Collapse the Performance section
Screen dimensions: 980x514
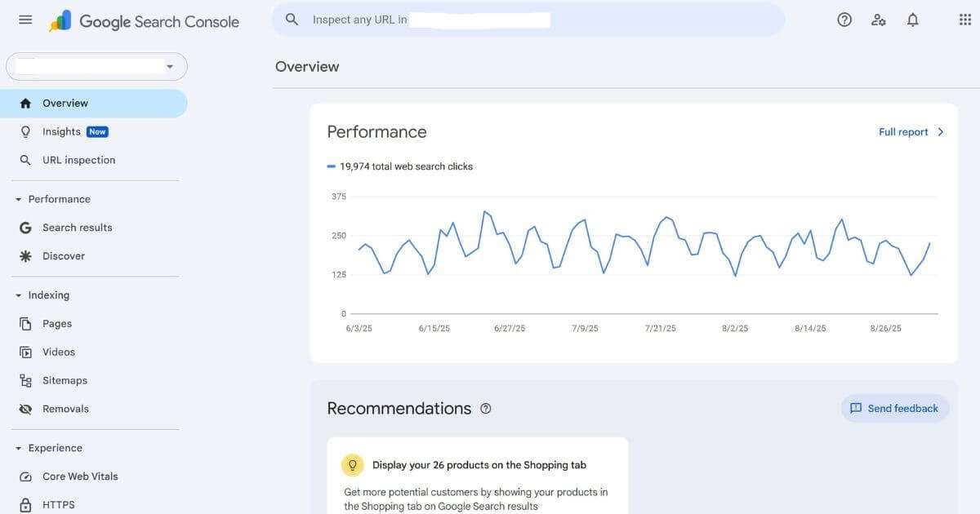pyautogui.click(x=19, y=198)
